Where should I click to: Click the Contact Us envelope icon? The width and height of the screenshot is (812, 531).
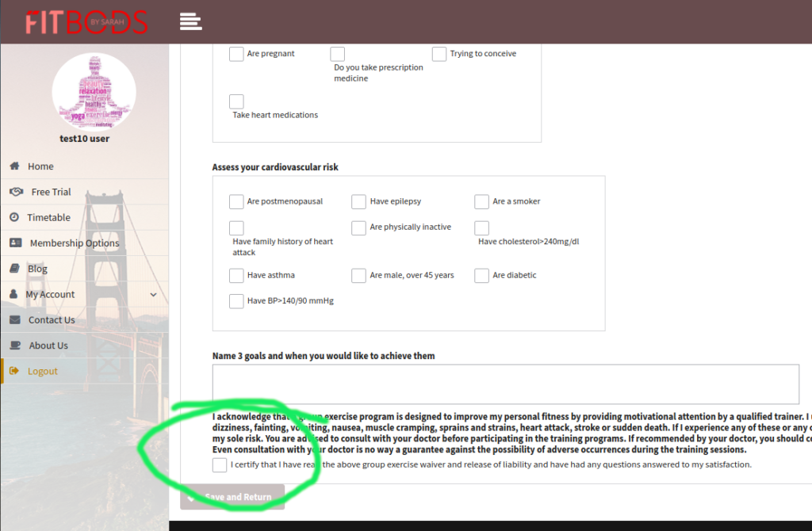[14, 320]
